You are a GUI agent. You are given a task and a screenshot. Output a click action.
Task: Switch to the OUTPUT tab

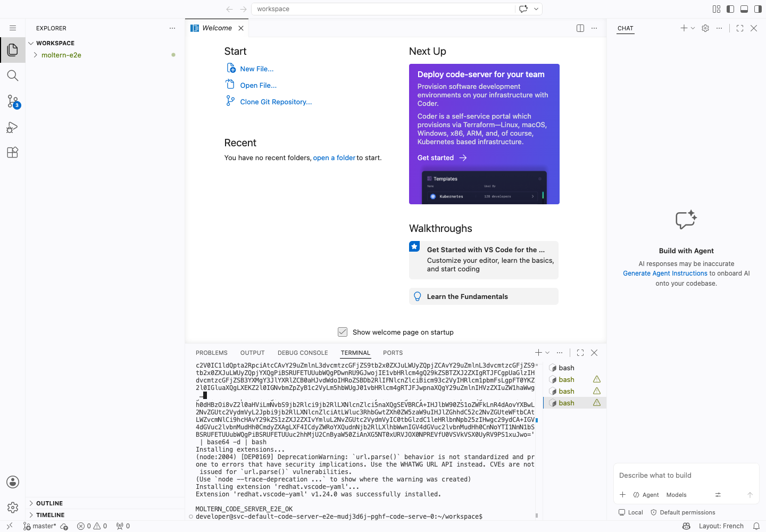point(253,353)
